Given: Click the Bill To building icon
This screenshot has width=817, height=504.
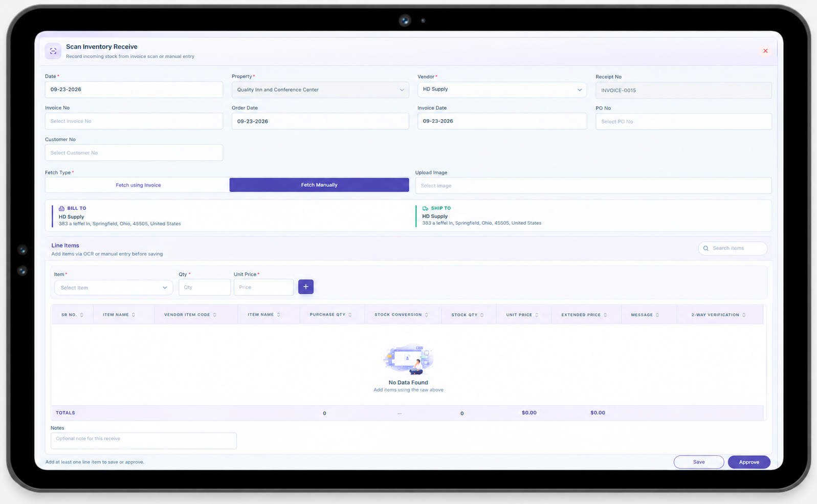Looking at the screenshot, I should tap(61, 208).
